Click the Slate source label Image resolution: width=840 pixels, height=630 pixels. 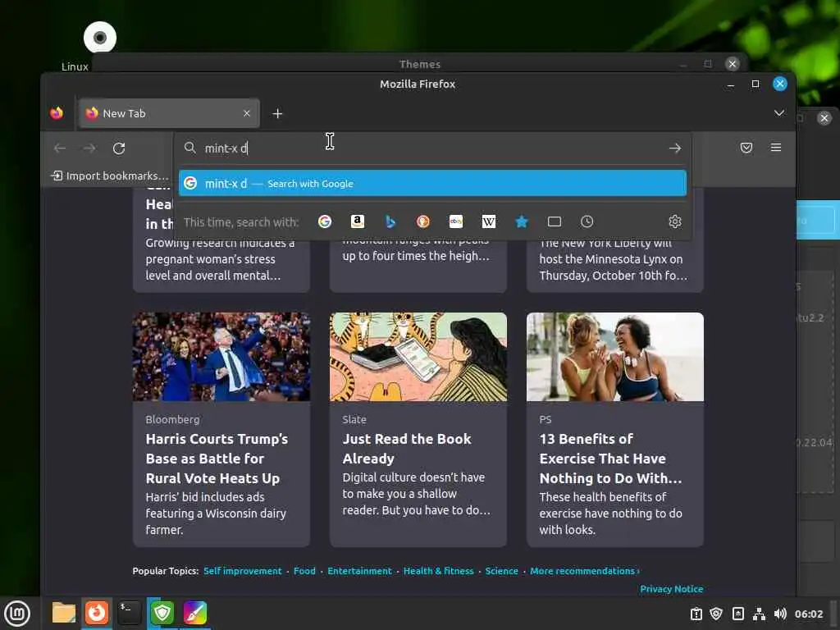[354, 419]
